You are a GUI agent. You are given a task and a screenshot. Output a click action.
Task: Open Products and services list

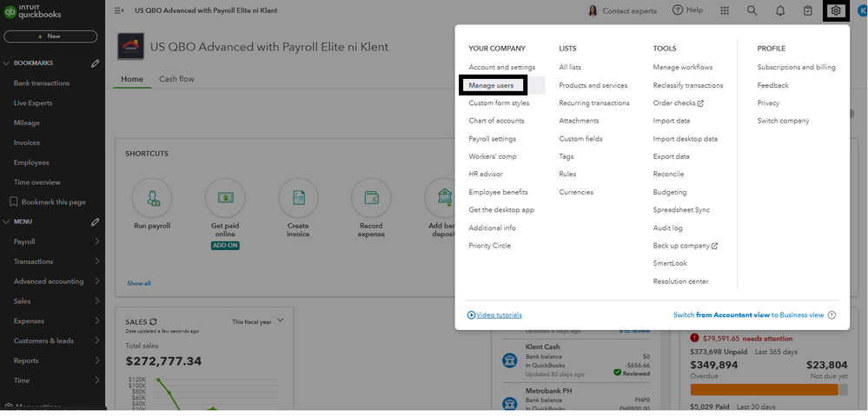[x=593, y=85]
